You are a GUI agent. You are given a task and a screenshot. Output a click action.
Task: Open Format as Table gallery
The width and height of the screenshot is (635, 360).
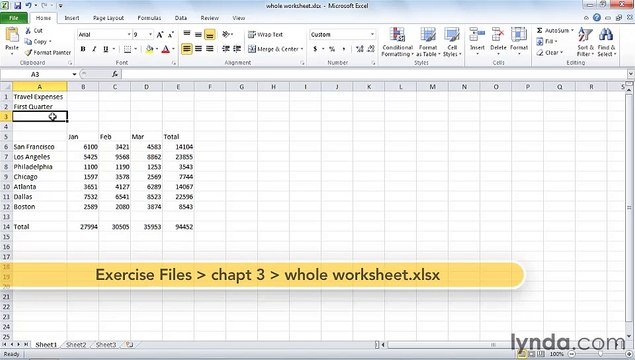(x=428, y=42)
